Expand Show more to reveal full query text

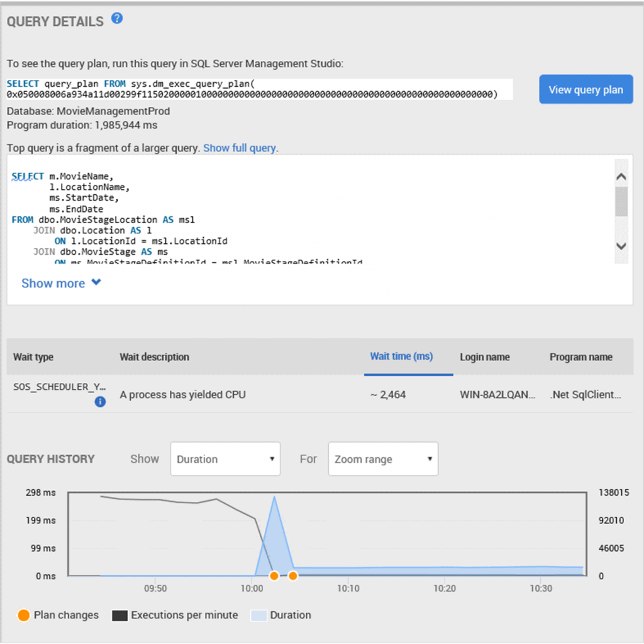(61, 284)
